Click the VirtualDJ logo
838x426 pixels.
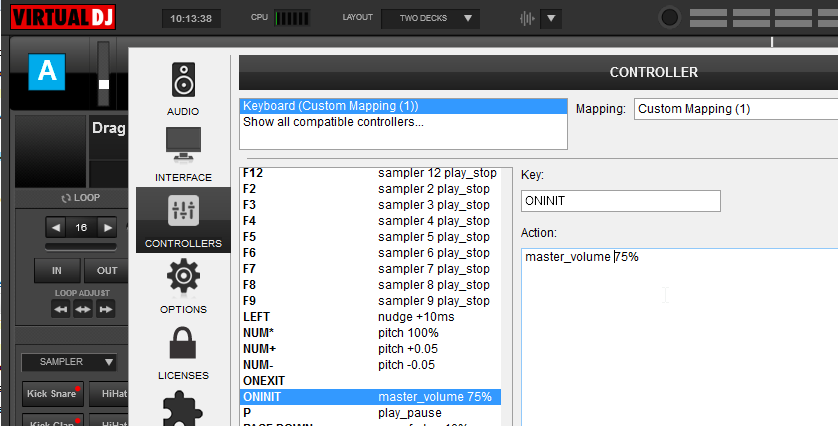click(x=63, y=17)
